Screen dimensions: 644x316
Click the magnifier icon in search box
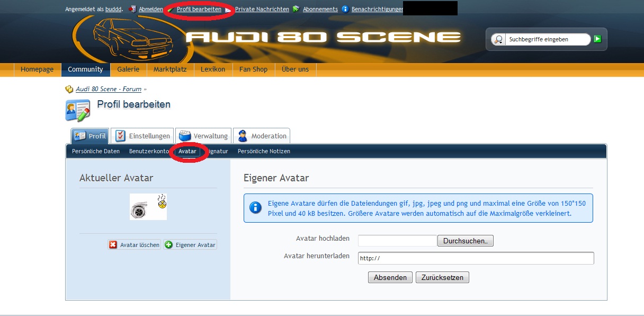pyautogui.click(x=498, y=39)
